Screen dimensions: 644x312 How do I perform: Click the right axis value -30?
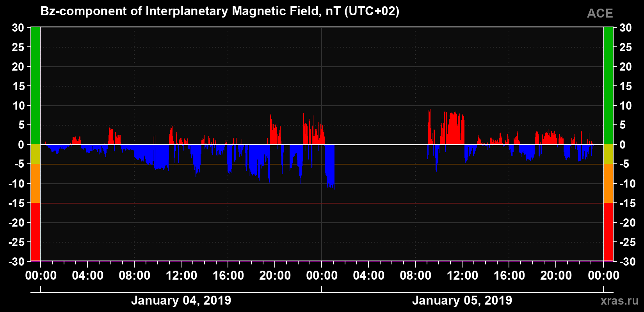pyautogui.click(x=628, y=262)
